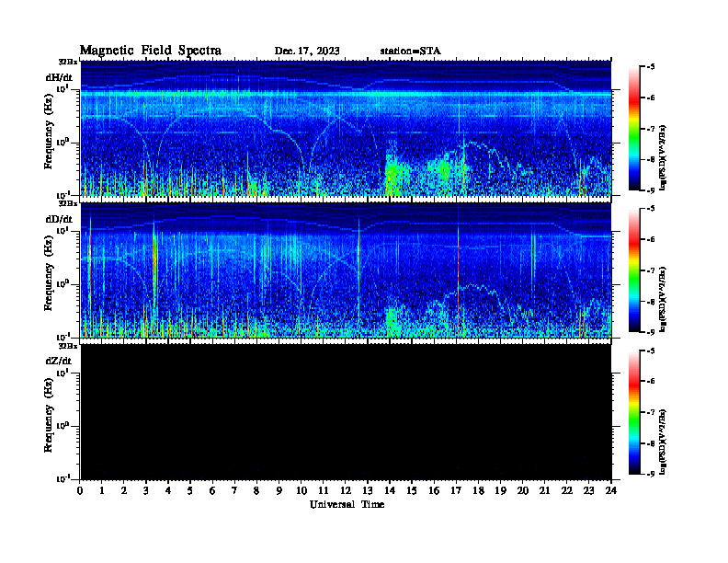Click hour '0' on the time axis

point(80,490)
